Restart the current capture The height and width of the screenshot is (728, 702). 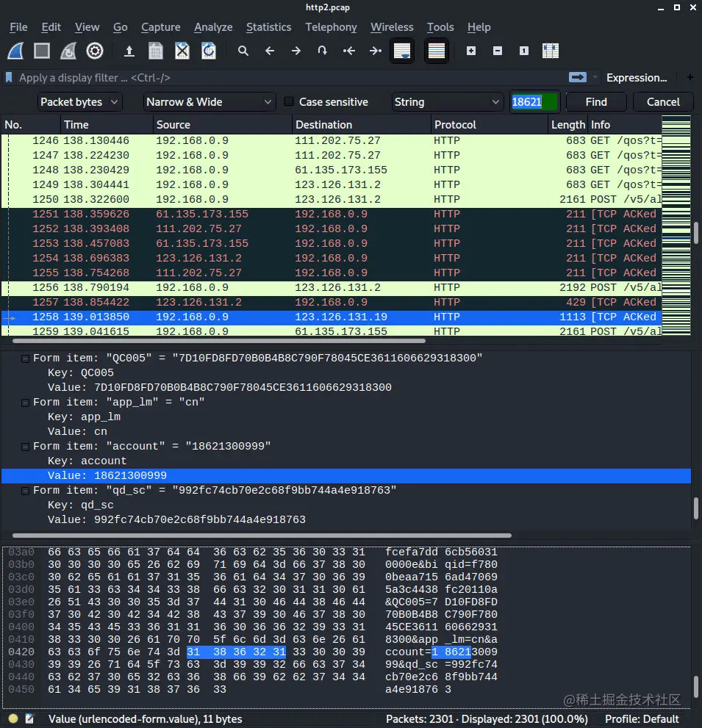[x=68, y=51]
